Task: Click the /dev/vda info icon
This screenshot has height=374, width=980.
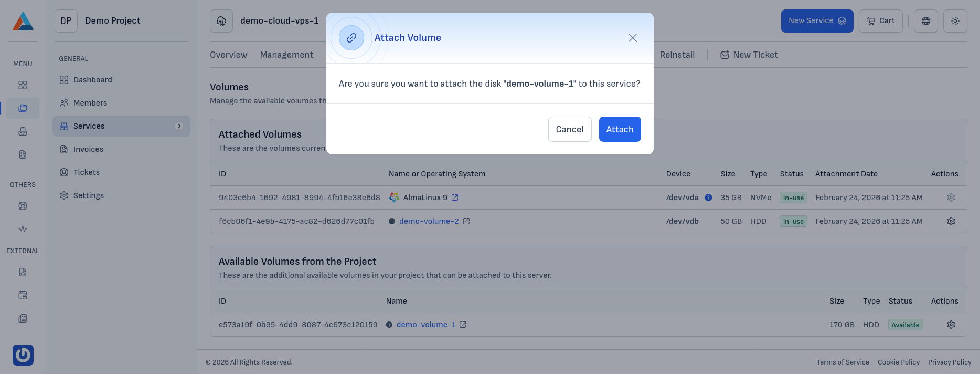Action: click(x=708, y=198)
